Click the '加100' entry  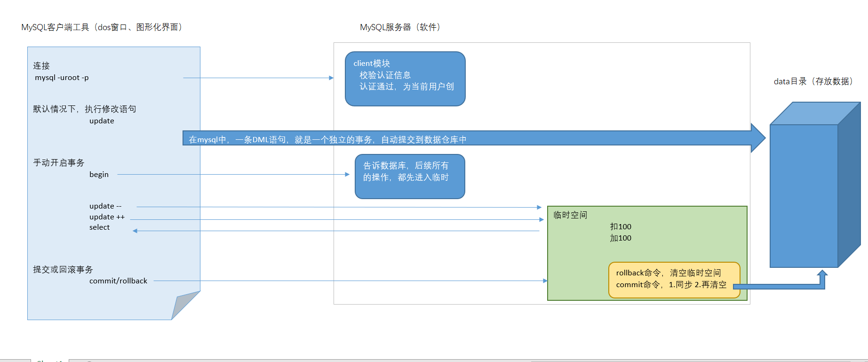pyautogui.click(x=621, y=238)
